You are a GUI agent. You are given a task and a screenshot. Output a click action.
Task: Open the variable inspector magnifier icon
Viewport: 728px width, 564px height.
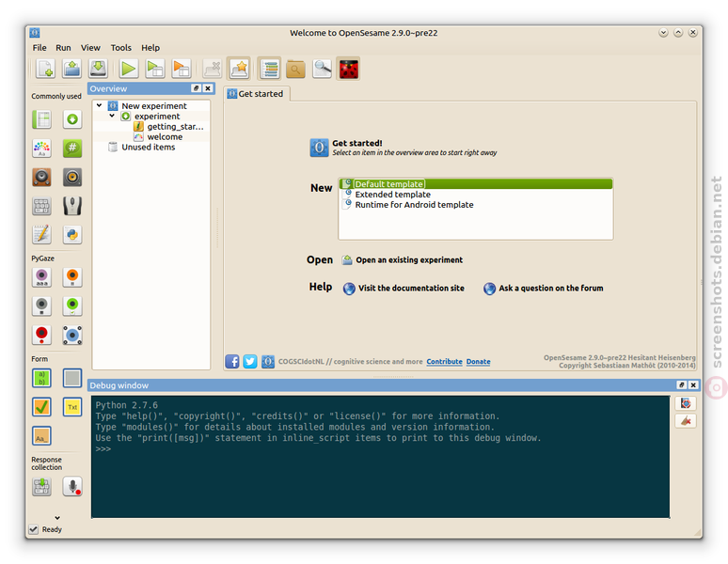coord(323,70)
